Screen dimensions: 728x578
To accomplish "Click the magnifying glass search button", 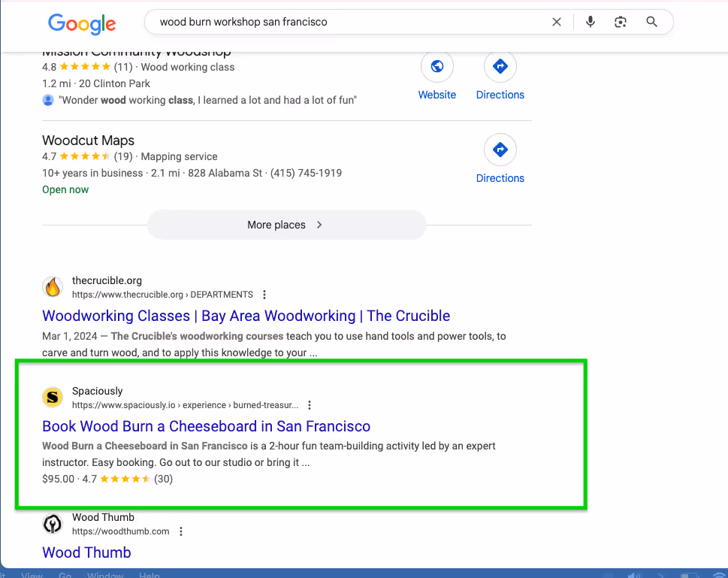I will [x=651, y=22].
